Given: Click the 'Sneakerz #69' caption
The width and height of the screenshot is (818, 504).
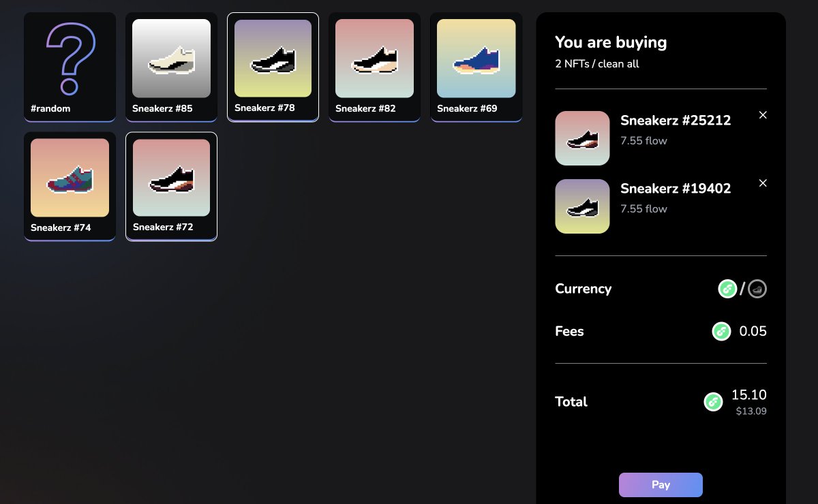Looking at the screenshot, I should (x=467, y=108).
